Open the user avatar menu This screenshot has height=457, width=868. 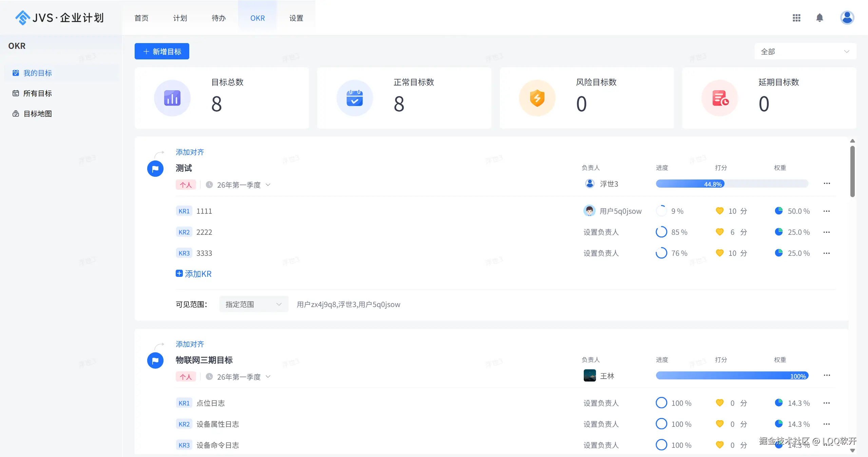847,18
